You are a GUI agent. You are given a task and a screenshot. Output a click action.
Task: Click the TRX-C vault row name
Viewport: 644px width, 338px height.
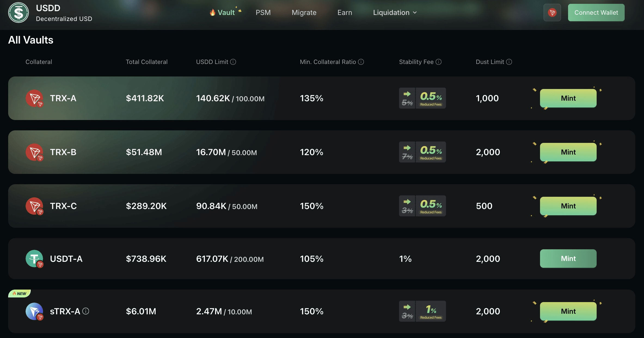63,206
